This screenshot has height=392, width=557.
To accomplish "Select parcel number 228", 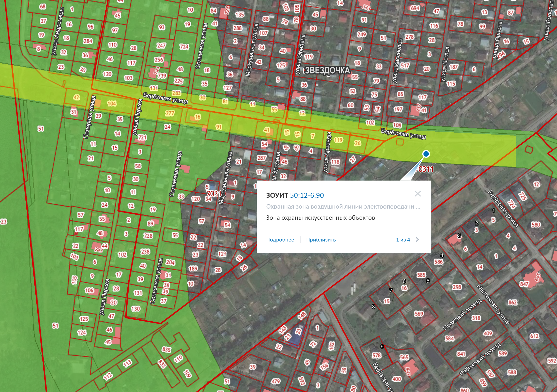I will [x=148, y=236].
